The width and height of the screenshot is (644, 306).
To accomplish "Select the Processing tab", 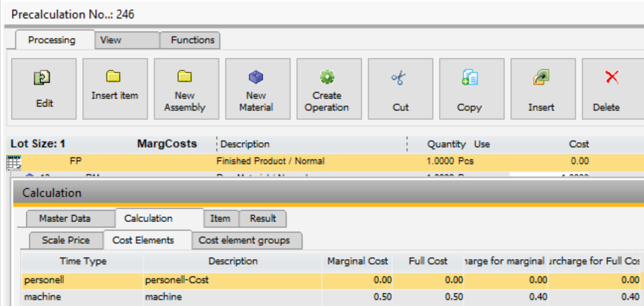I will tap(52, 40).
